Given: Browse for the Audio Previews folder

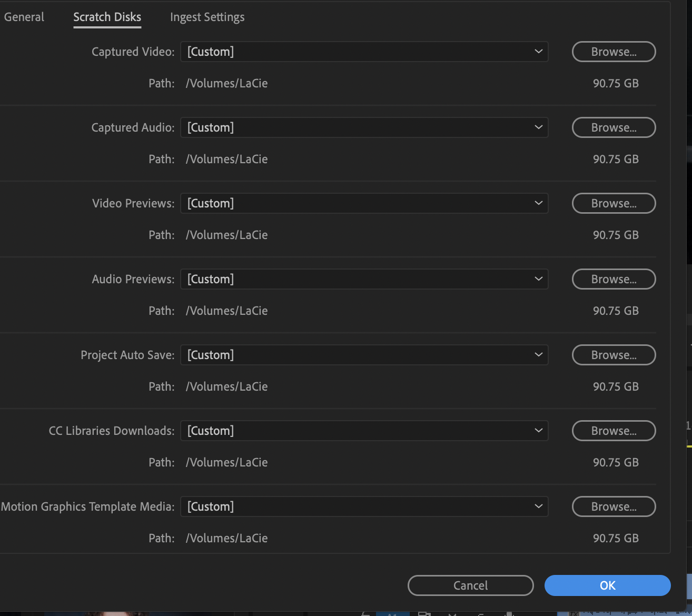Looking at the screenshot, I should 614,279.
